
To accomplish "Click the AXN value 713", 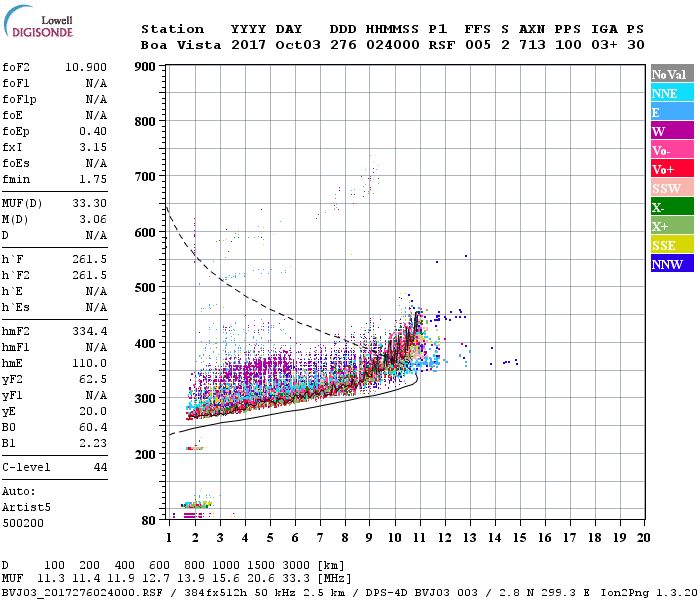I will (x=532, y=45).
